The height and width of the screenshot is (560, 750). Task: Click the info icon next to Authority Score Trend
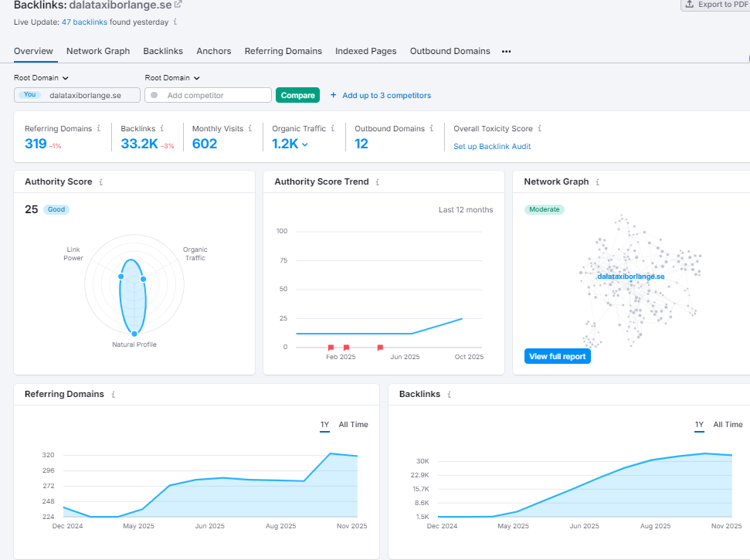point(377,182)
